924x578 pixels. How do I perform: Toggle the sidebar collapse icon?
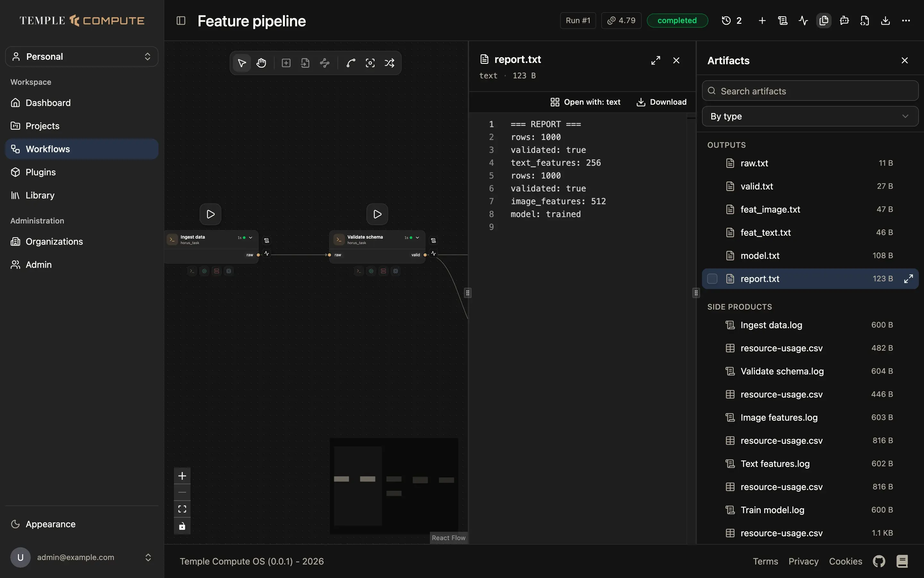pos(181,21)
